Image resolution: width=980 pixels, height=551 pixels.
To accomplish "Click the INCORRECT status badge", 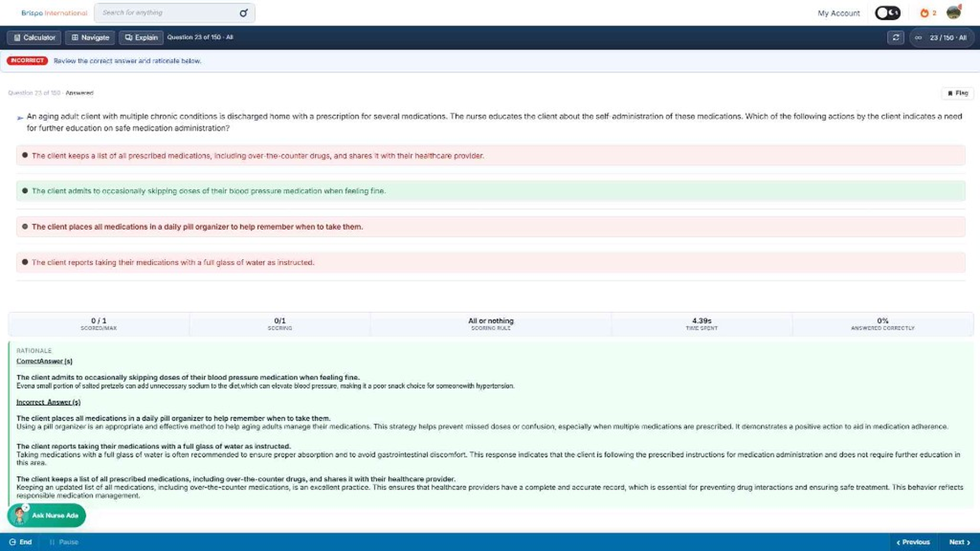I will (27, 61).
